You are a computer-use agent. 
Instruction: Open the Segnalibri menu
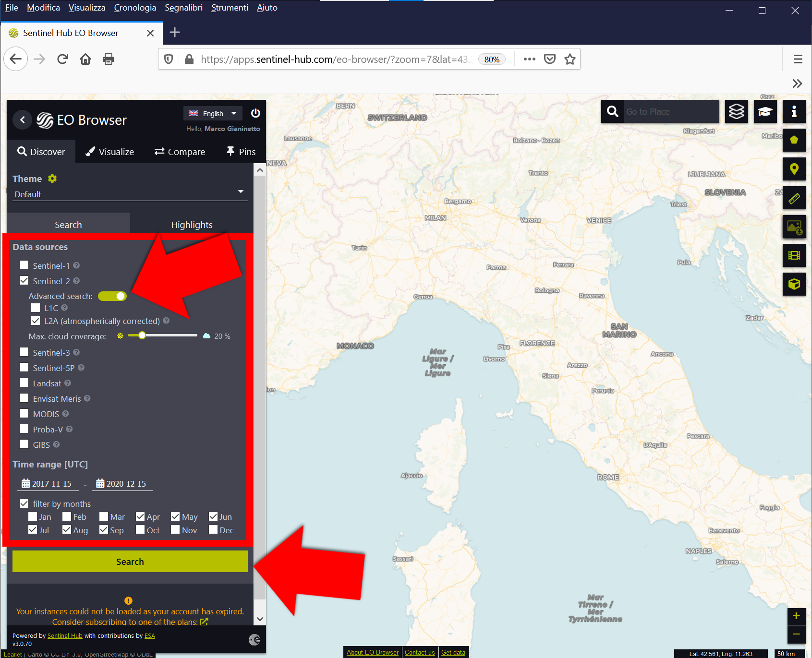pos(183,8)
